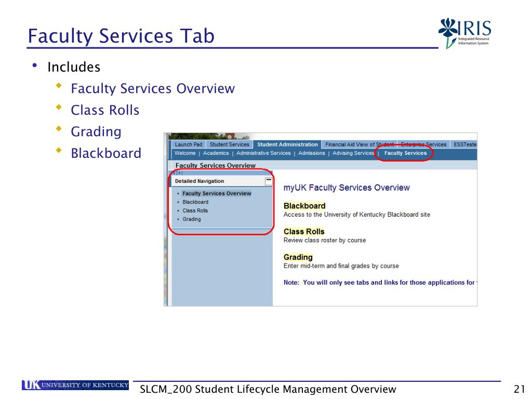Click the small navigation panel toggle arrow
The height and width of the screenshot is (399, 532).
click(x=179, y=173)
